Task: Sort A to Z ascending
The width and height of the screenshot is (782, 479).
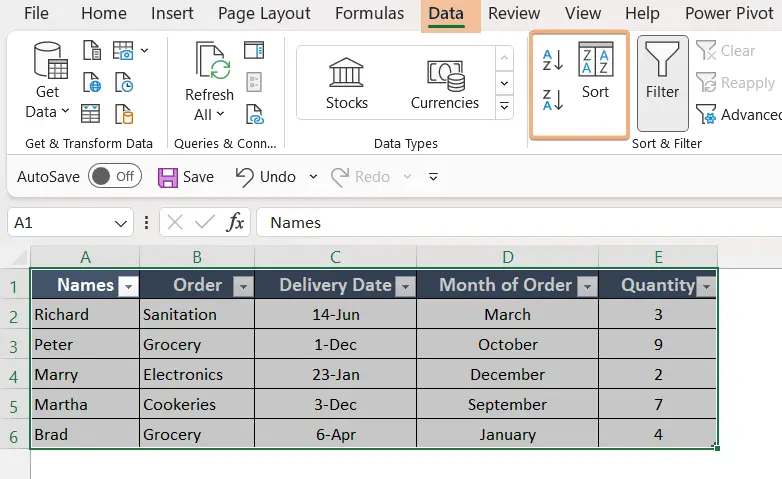Action: coord(553,60)
